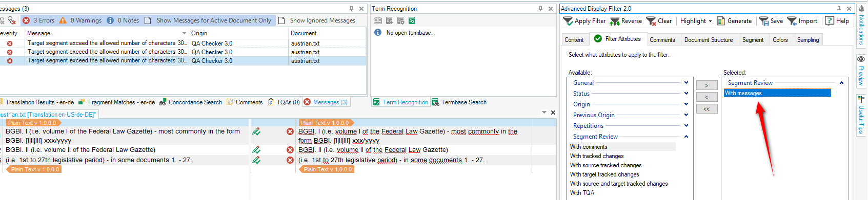
Task: Select 'With tracked changes' attribute
Action: pyautogui.click(x=622, y=156)
